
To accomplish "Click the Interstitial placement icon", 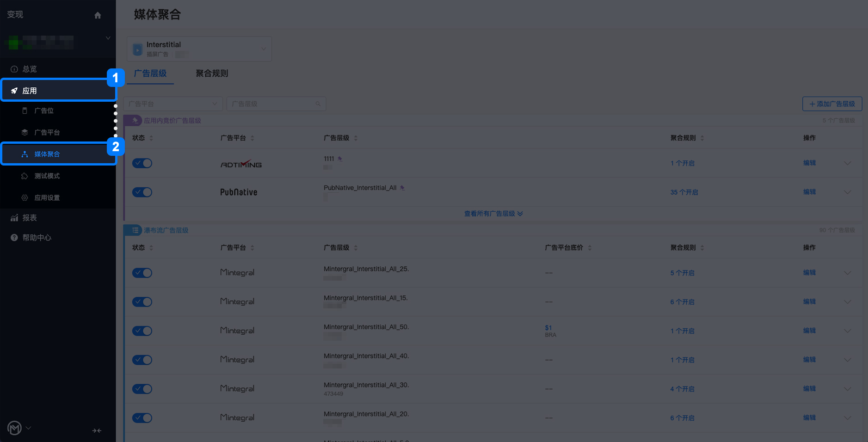I will pyautogui.click(x=137, y=49).
